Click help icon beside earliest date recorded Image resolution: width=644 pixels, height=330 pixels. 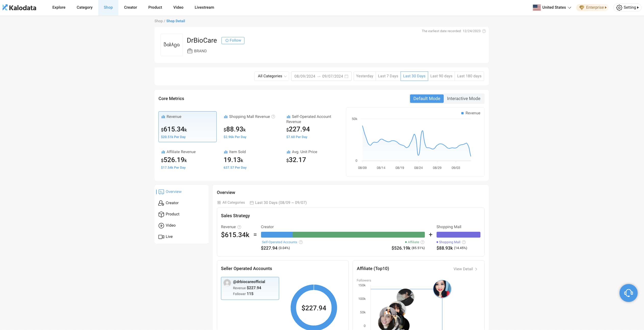pyautogui.click(x=484, y=31)
